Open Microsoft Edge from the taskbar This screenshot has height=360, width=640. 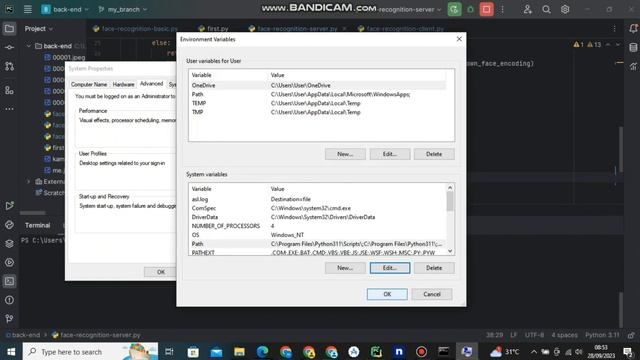(x=262, y=351)
